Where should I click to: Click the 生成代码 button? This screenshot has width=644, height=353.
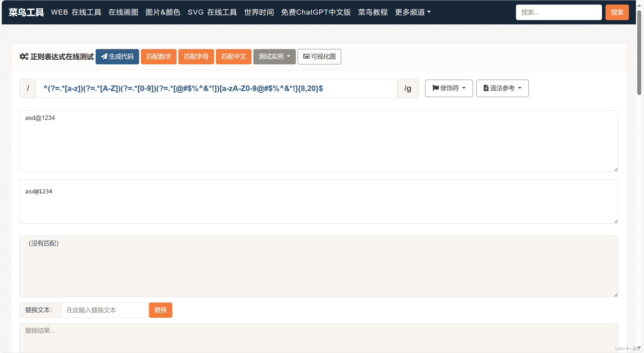pyautogui.click(x=117, y=57)
